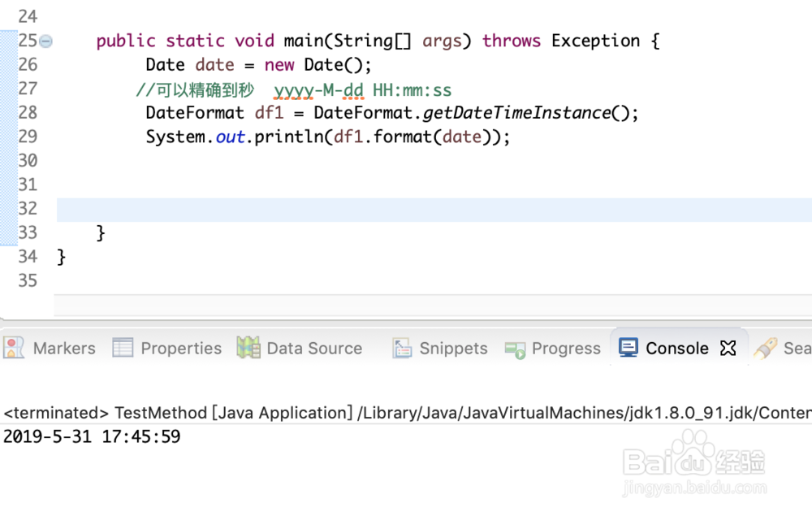Click the folding indicator on line 25
Image resolution: width=812 pixels, height=516 pixels.
click(45, 40)
